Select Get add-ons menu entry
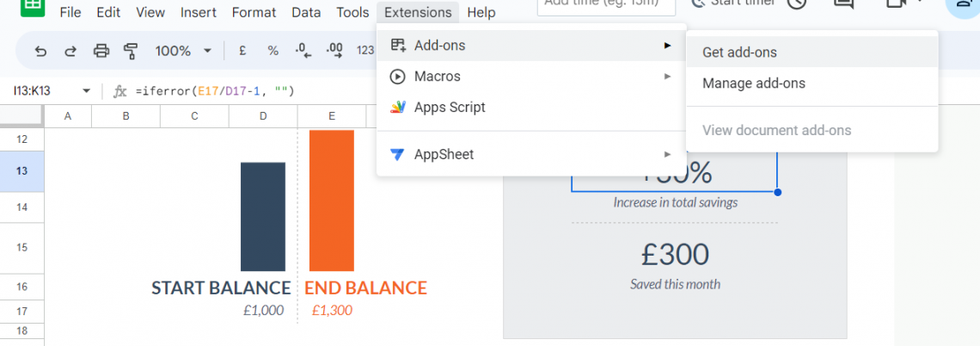Viewport: 980px width, 346px height. pyautogui.click(x=739, y=53)
